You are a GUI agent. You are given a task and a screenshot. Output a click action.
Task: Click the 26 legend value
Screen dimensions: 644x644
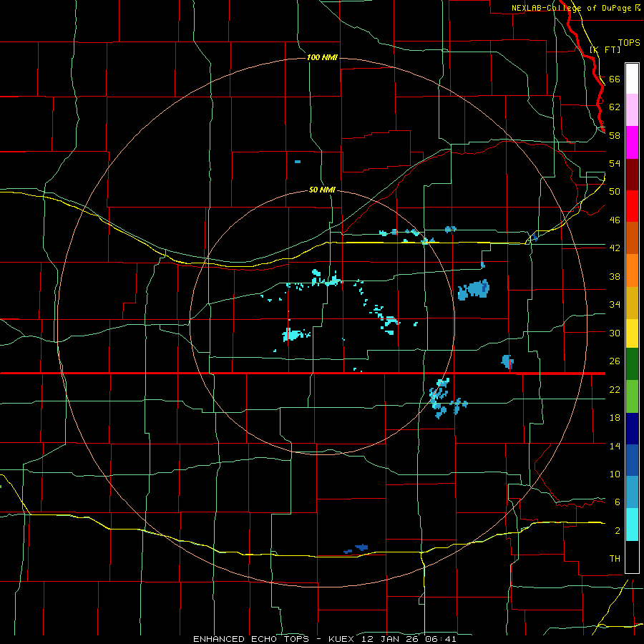(615, 361)
